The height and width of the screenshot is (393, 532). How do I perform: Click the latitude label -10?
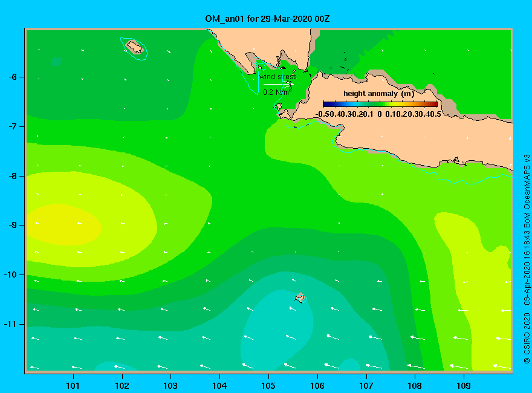[x=10, y=274]
